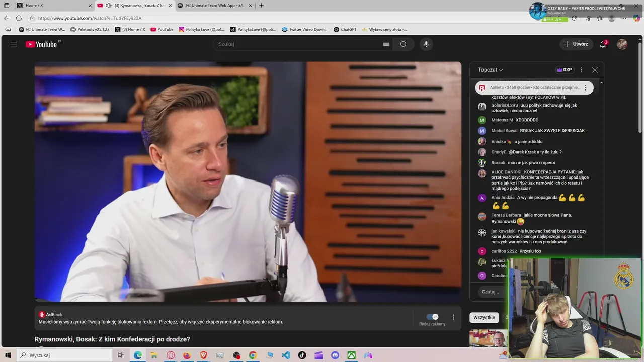Click the 0XP crown badge in chat
The width and height of the screenshot is (644, 362).
point(564,70)
